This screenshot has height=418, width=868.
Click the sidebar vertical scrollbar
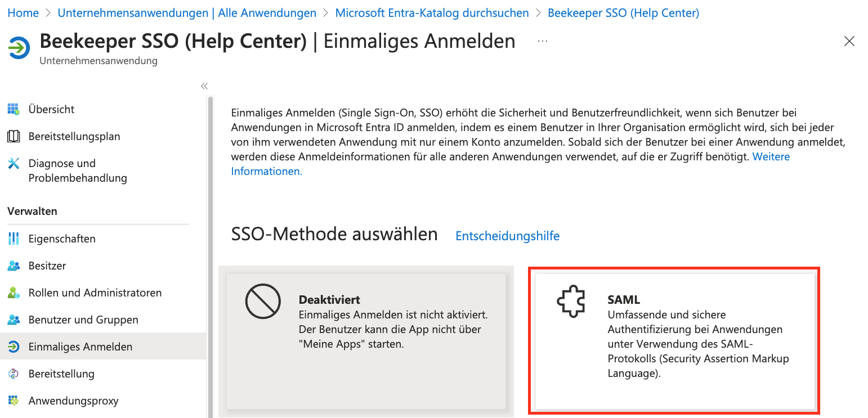(211, 256)
